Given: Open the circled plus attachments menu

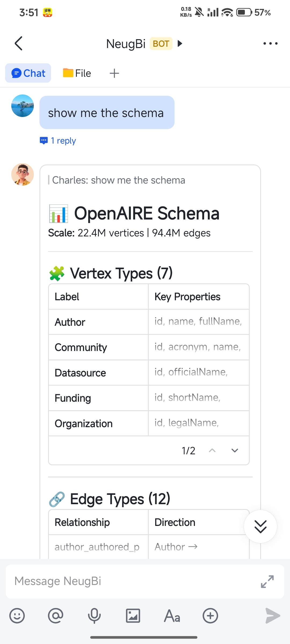Looking at the screenshot, I should (x=210, y=616).
